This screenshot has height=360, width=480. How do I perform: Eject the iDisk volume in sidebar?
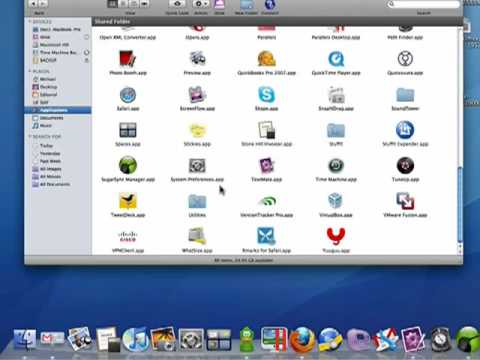(87, 37)
